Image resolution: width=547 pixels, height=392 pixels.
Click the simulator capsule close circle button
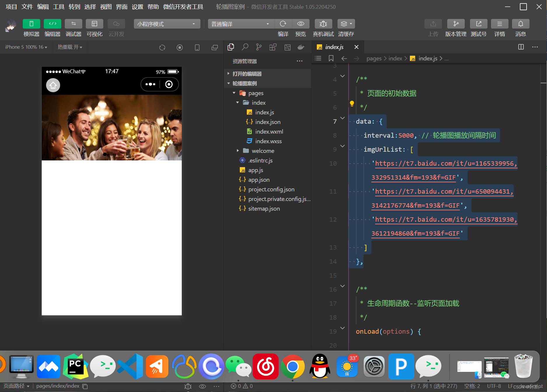pos(169,84)
